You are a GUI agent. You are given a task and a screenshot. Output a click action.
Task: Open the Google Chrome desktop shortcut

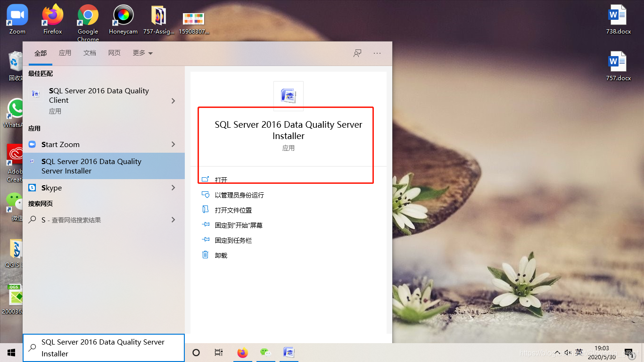click(88, 23)
